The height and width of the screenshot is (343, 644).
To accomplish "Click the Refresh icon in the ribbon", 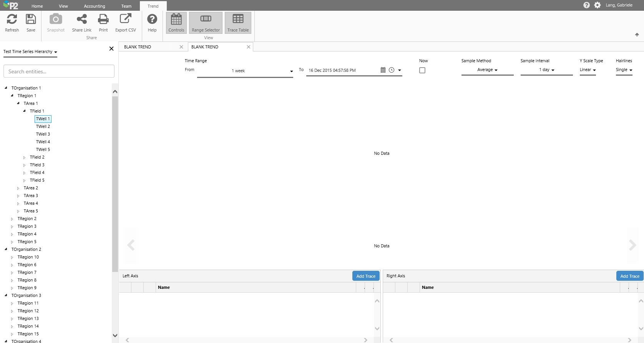I will (12, 23).
